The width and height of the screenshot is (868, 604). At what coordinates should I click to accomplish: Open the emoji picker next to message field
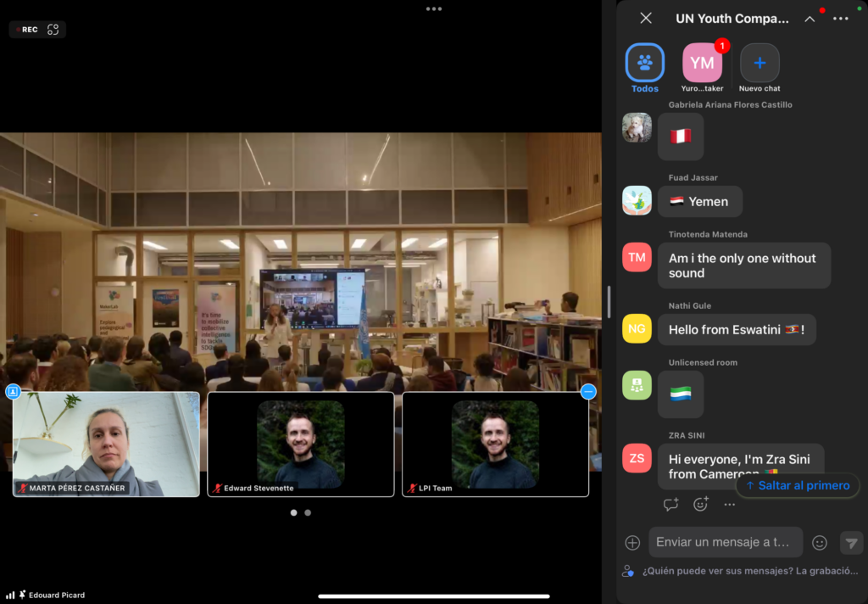click(820, 543)
